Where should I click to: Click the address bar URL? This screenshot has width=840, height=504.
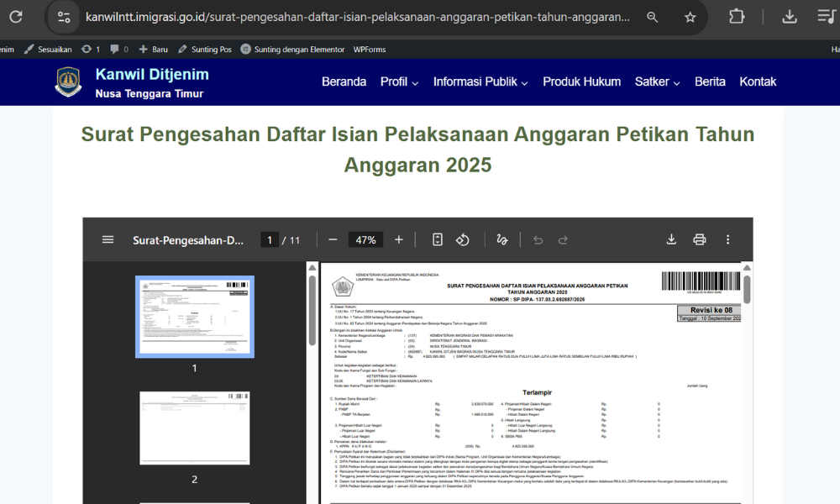[357, 17]
